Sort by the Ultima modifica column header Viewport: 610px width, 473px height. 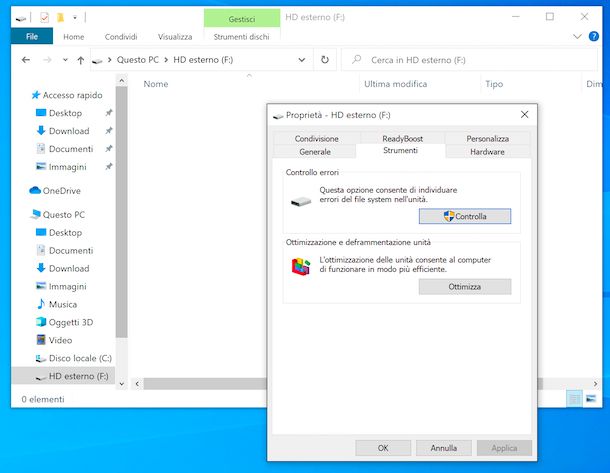click(x=395, y=84)
